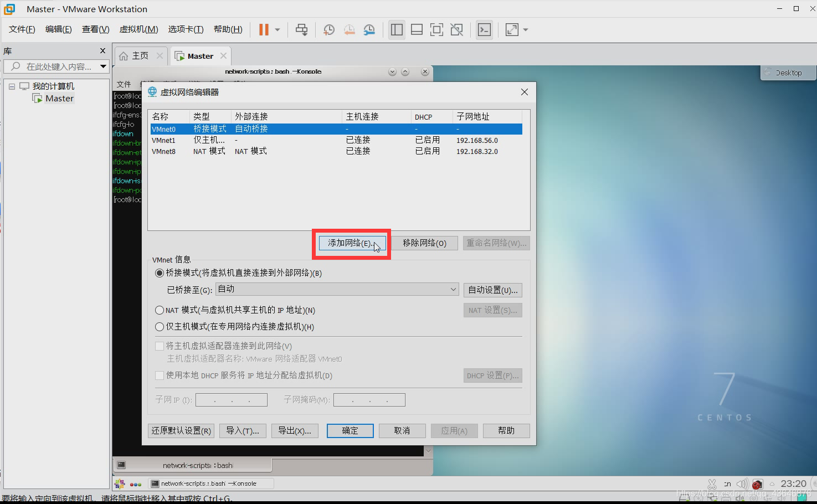
Task: Click the 自动设置(U) button
Action: [493, 290]
